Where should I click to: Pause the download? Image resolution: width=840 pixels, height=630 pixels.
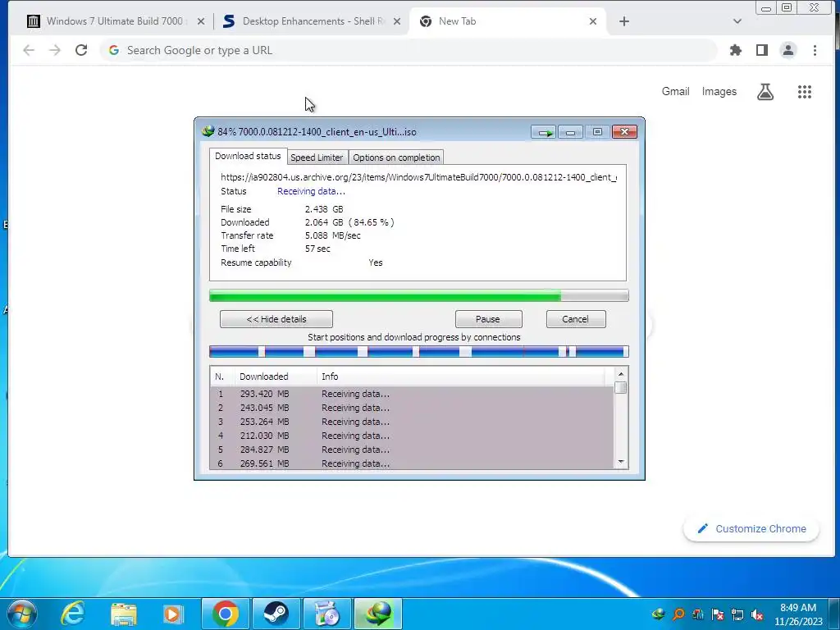(488, 319)
